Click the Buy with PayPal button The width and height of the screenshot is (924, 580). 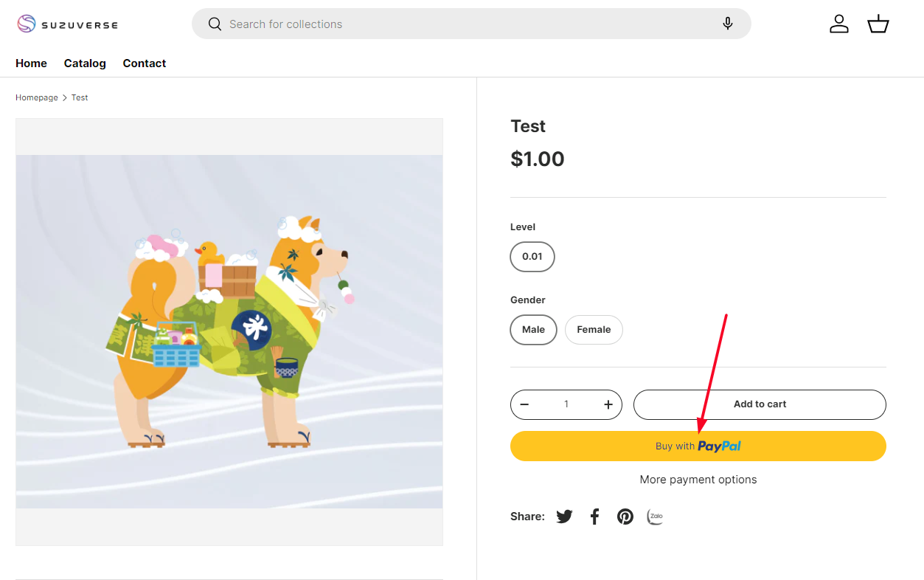(x=698, y=446)
